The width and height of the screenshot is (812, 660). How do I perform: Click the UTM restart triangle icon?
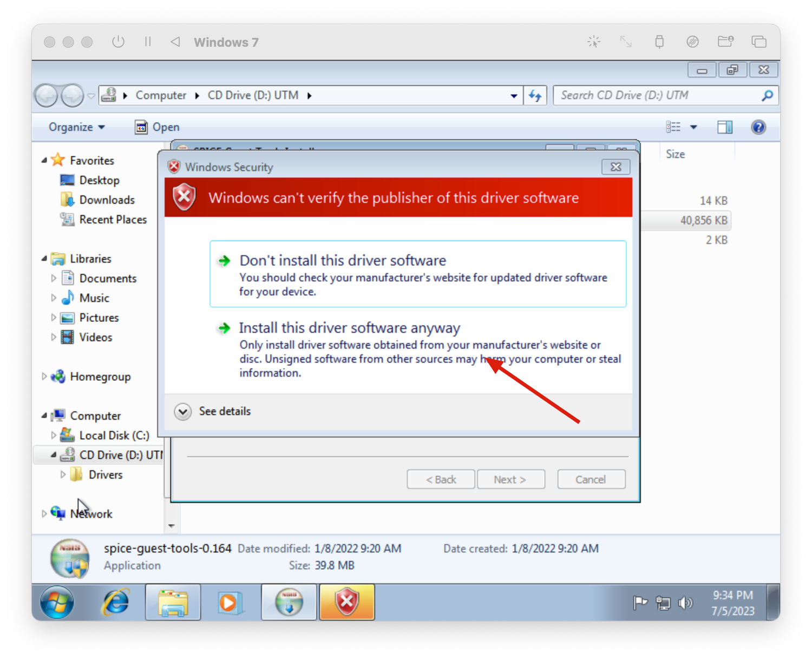point(175,42)
